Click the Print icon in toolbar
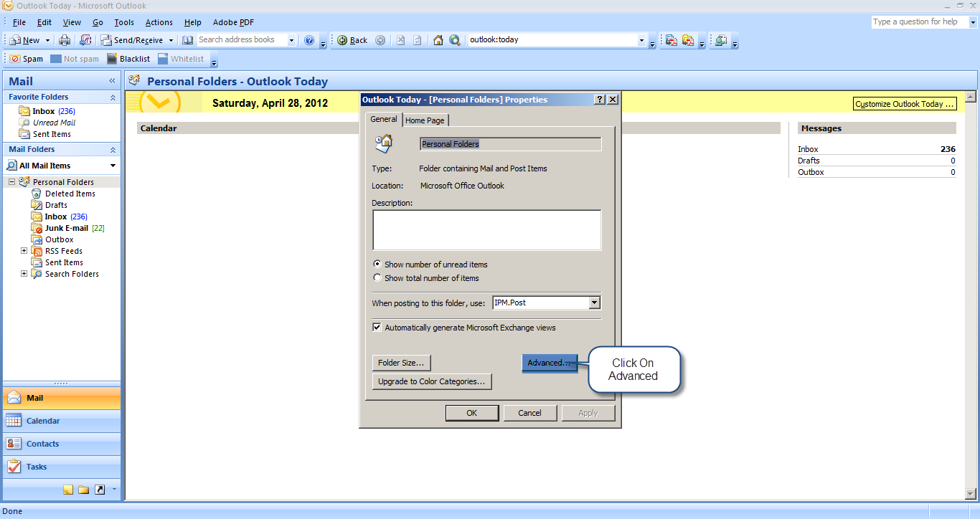The width and height of the screenshot is (980, 519). coord(65,40)
